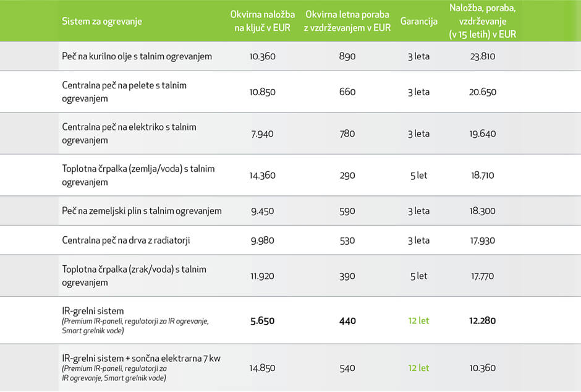This screenshot has height=392, width=581.
Task: Click the 14.850 investment value
Action: [x=262, y=368]
